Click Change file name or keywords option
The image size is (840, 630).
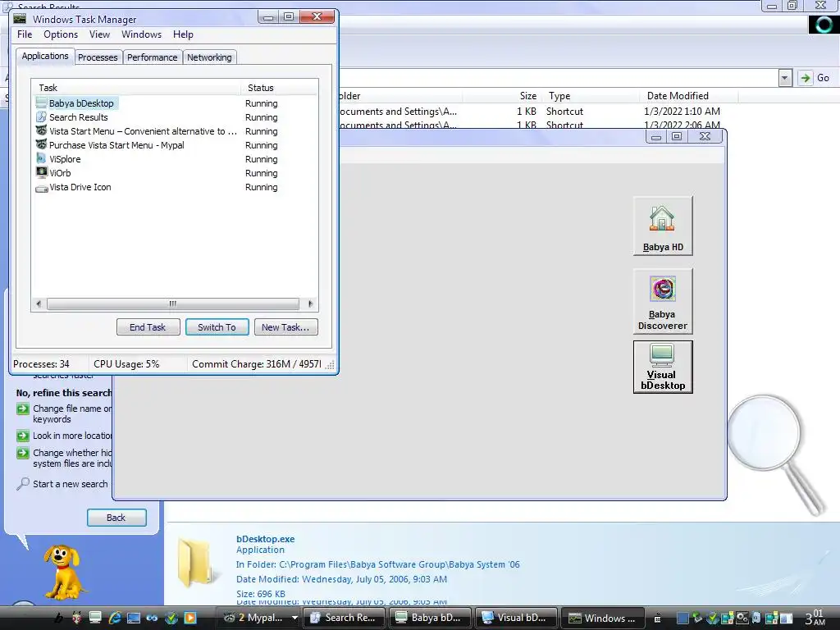coord(72,413)
